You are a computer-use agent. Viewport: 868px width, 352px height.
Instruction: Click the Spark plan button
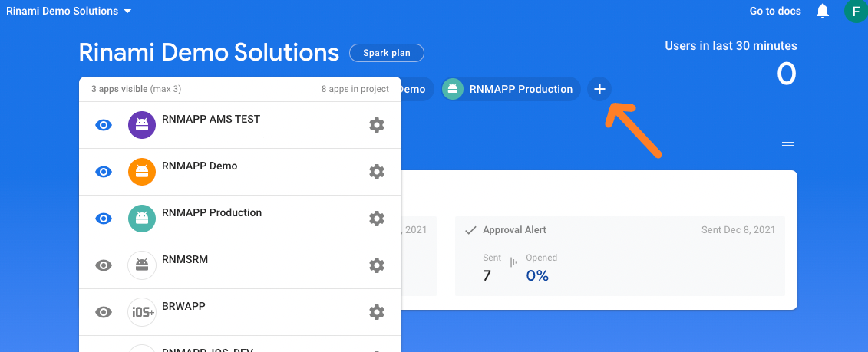[x=386, y=53]
